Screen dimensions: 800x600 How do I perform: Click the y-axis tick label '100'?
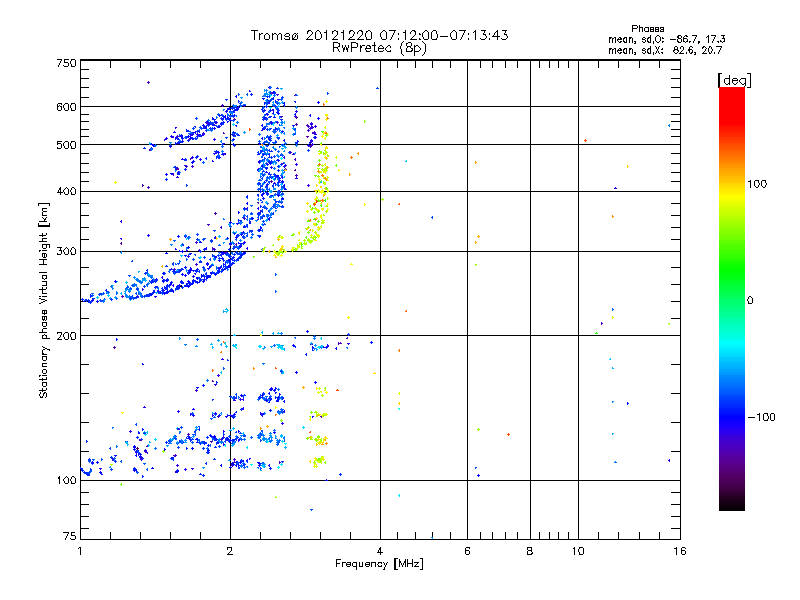click(x=66, y=481)
